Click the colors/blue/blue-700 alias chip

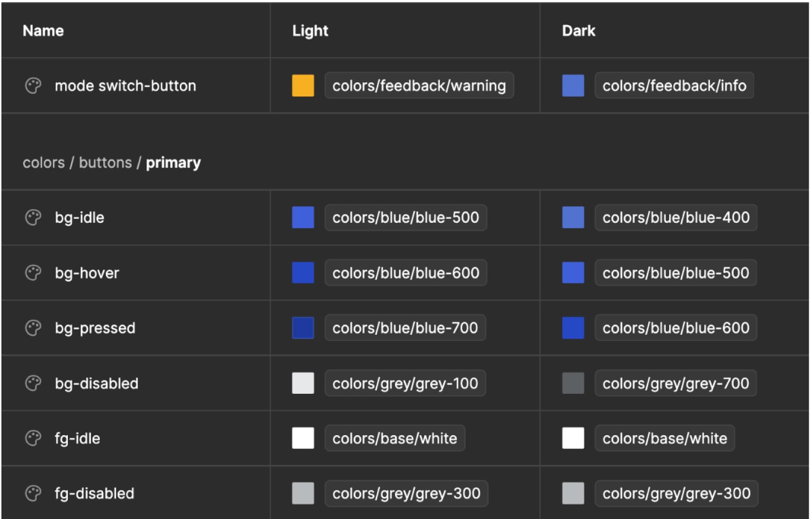(405, 328)
